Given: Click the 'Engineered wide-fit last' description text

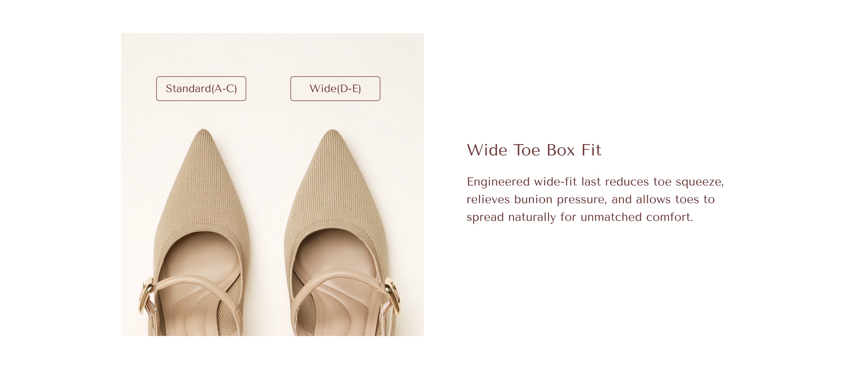Looking at the screenshot, I should (534, 182).
